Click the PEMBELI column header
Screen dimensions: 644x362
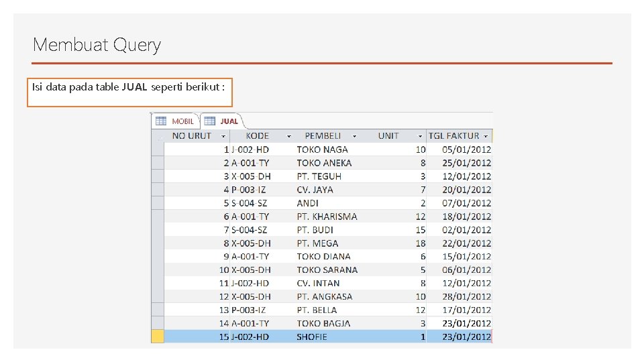click(323, 136)
